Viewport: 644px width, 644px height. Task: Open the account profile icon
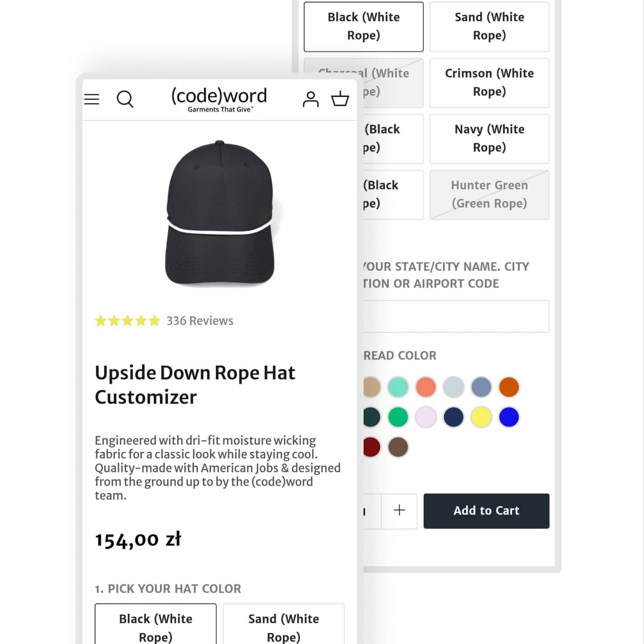click(x=311, y=99)
